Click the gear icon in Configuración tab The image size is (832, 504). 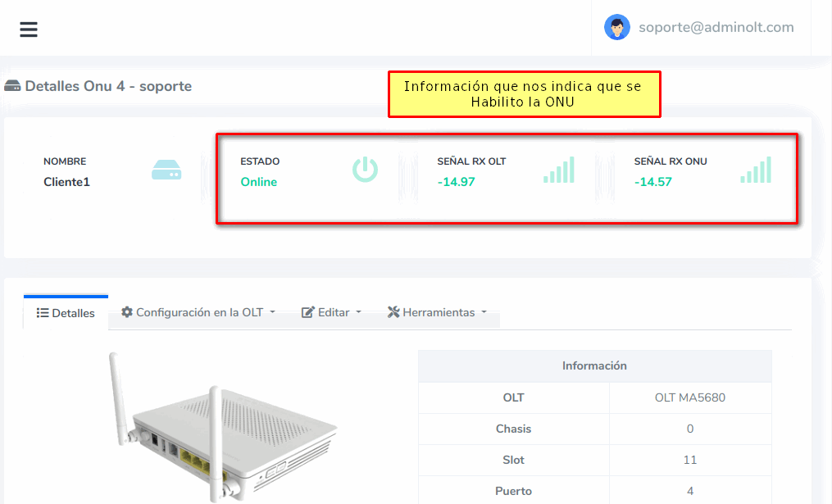click(x=127, y=312)
